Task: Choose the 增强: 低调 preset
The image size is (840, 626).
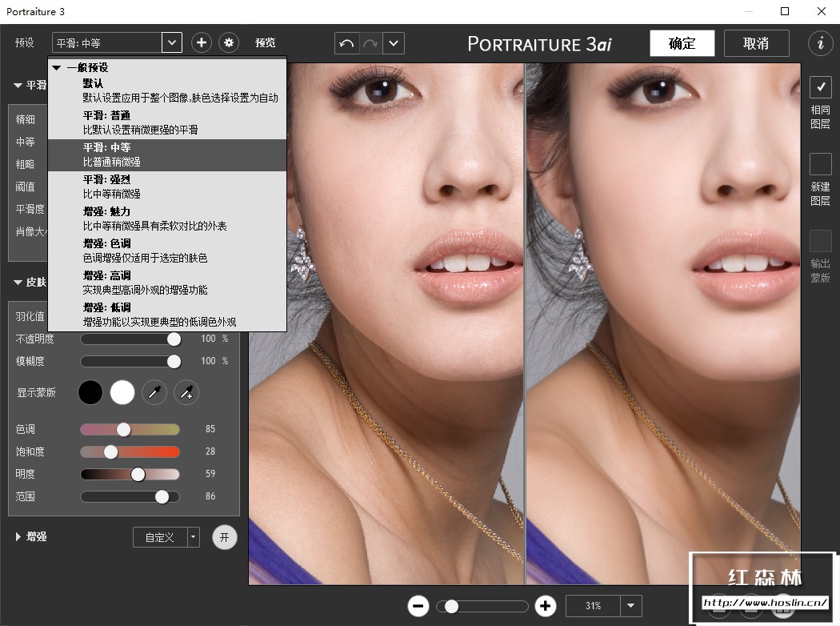Action: click(x=167, y=315)
